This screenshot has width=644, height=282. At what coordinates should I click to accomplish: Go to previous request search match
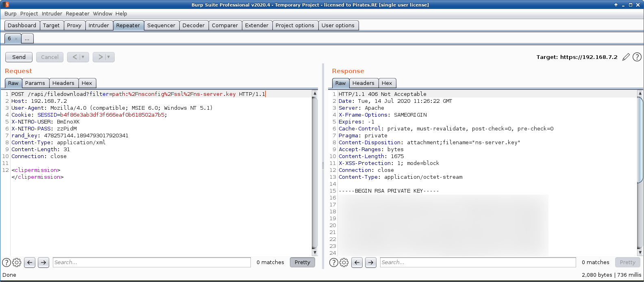(30, 262)
